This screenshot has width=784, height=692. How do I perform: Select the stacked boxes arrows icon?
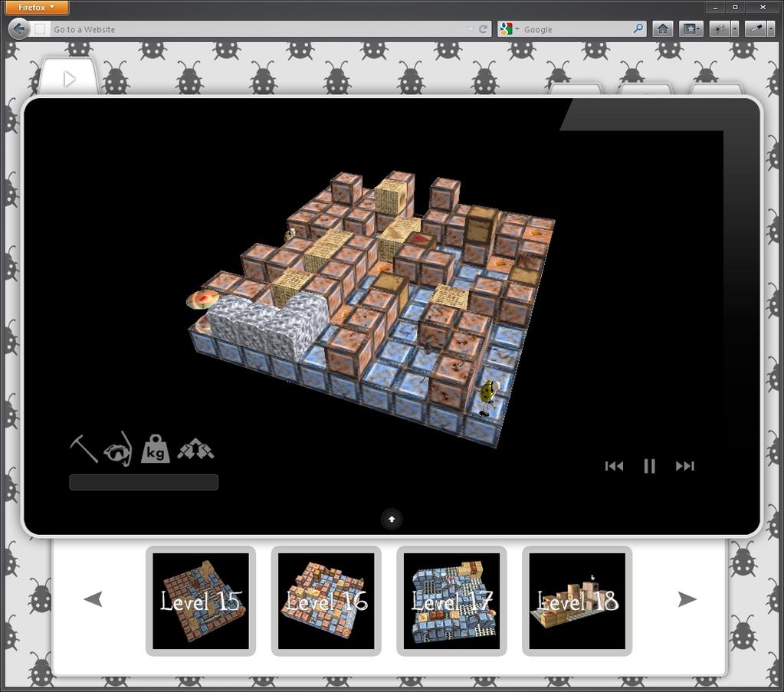pyautogui.click(x=195, y=449)
